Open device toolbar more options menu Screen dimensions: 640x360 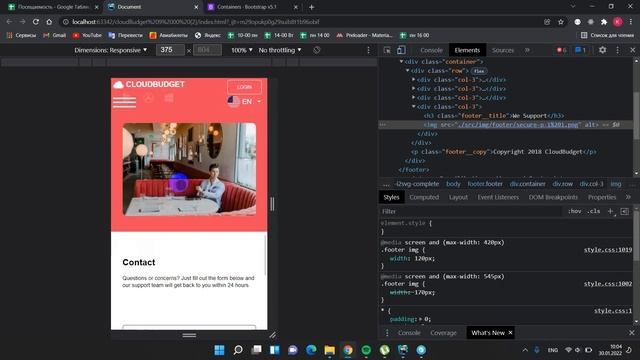368,50
